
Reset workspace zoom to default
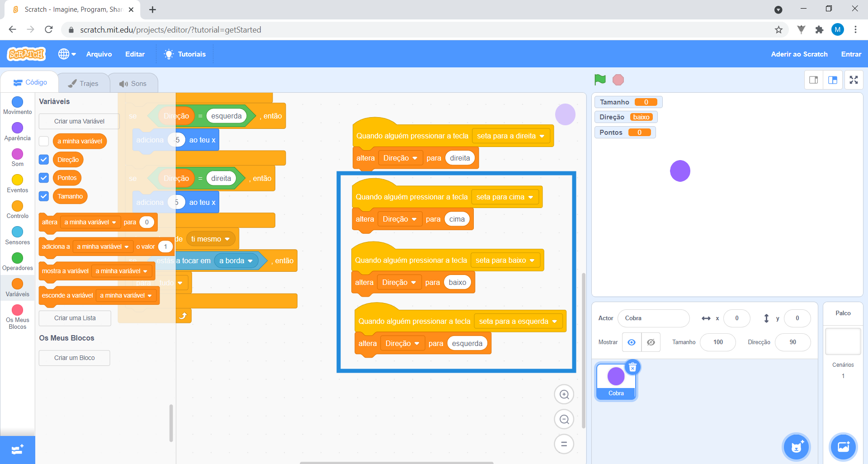click(x=564, y=444)
